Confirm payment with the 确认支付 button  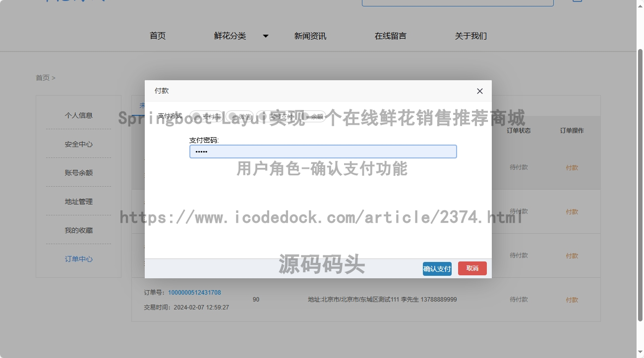click(x=437, y=269)
